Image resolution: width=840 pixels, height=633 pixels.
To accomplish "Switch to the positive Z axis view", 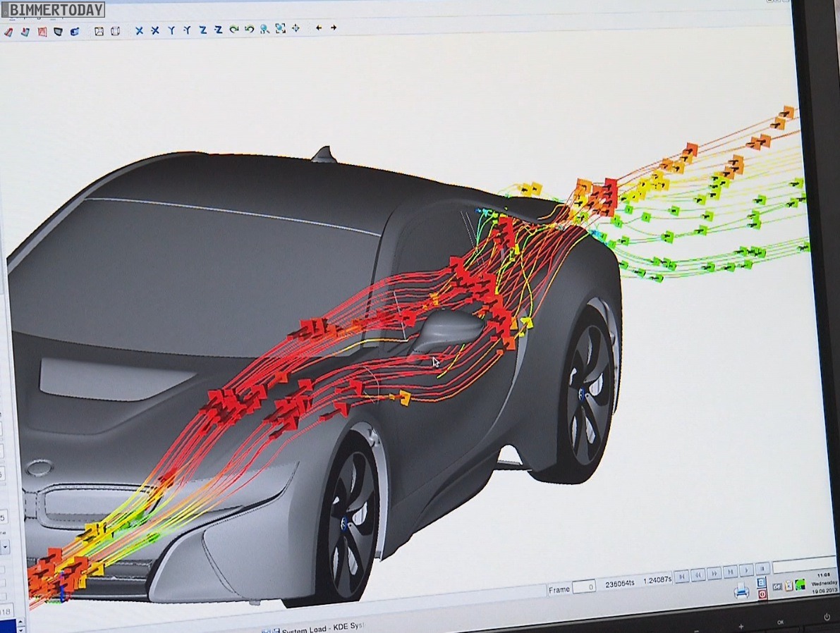I will tap(202, 30).
